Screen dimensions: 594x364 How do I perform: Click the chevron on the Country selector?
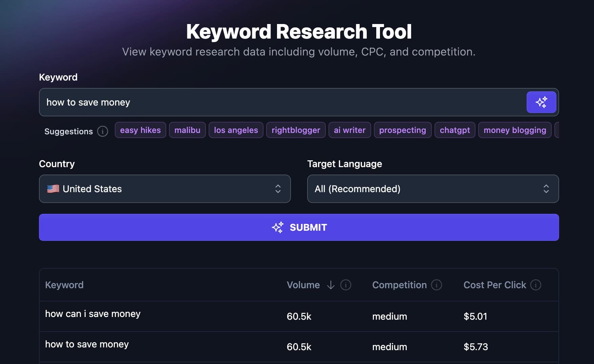(278, 189)
